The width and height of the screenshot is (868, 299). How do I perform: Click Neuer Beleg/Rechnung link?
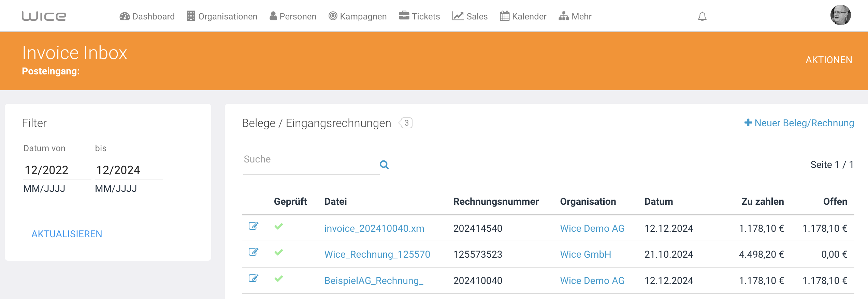[x=799, y=123]
